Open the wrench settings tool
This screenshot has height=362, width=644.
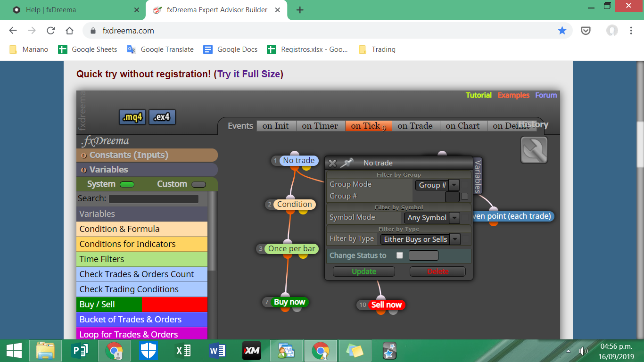coord(534,150)
